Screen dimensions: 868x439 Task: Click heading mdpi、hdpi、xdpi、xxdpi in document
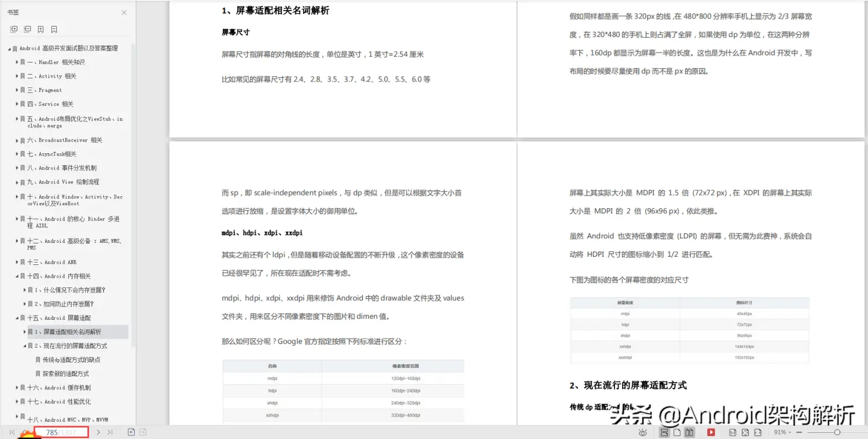(262, 233)
